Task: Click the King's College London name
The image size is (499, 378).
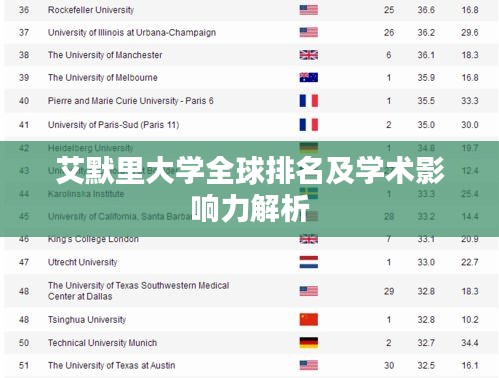Action: [x=93, y=239]
